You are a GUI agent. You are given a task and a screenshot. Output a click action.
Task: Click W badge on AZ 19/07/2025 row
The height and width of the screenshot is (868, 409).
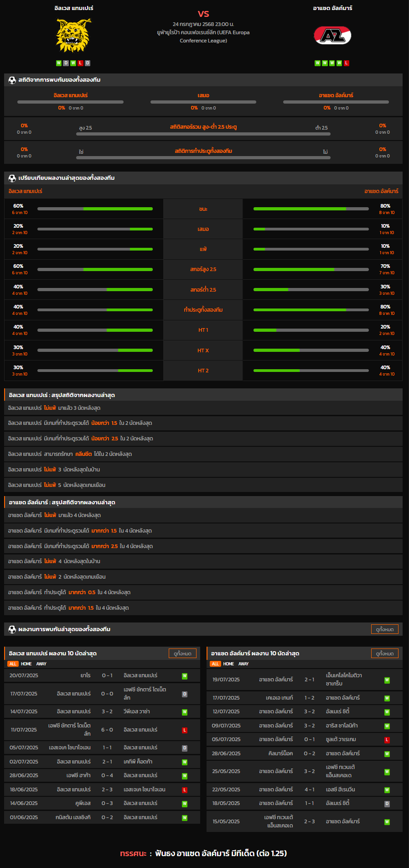point(387,680)
